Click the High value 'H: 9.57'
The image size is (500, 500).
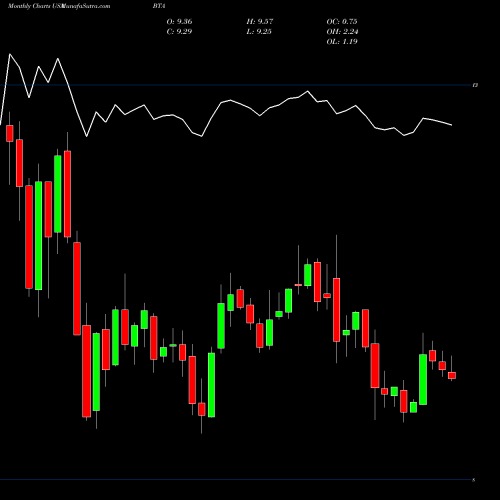tap(260, 21)
